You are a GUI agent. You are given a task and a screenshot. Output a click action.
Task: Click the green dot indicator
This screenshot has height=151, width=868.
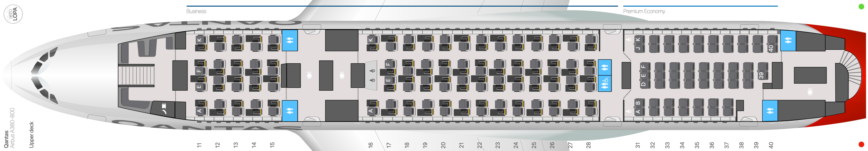(861, 6)
